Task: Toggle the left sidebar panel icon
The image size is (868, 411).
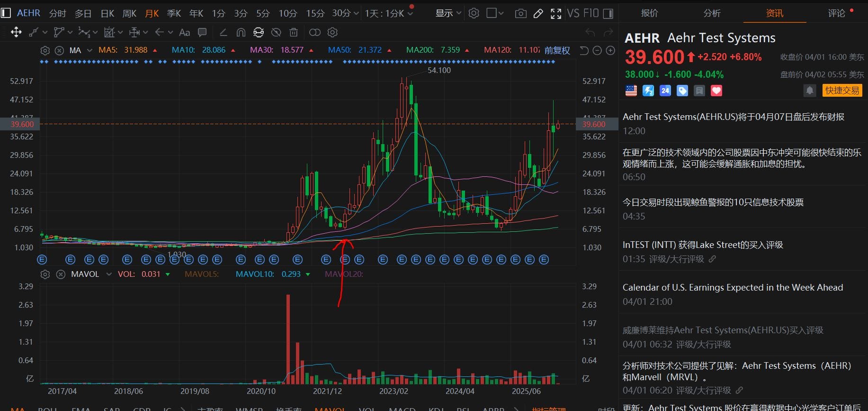Action: (6, 13)
